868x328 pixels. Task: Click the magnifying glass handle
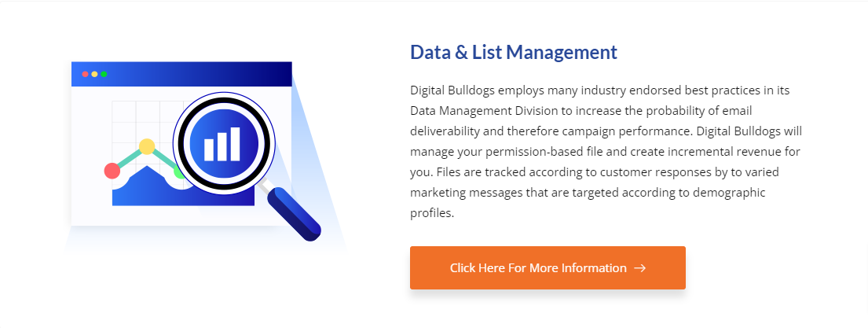point(294,212)
